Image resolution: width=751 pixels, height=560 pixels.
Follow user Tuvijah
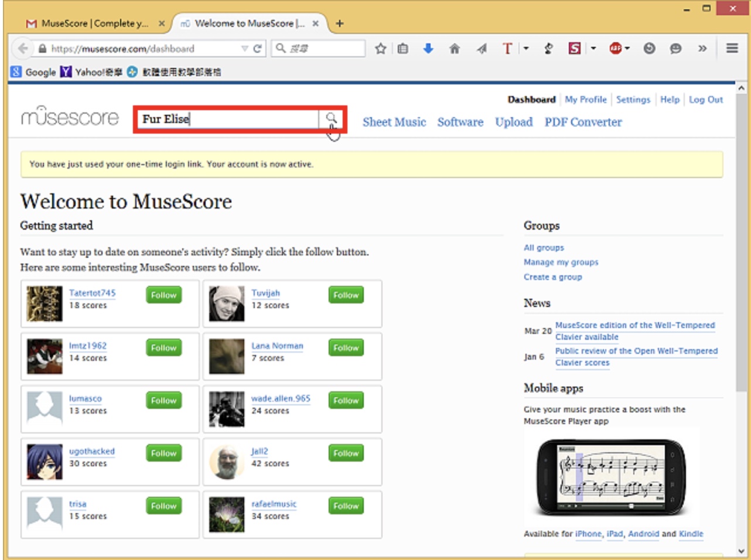pos(346,295)
